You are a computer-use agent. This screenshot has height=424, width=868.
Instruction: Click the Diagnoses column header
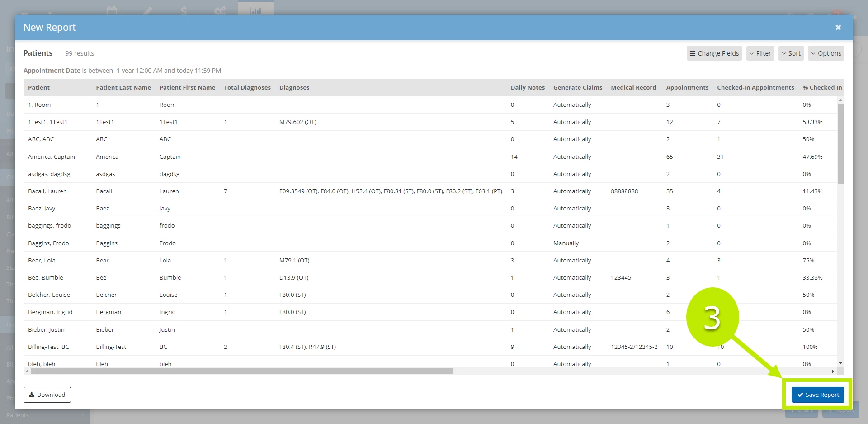click(294, 88)
